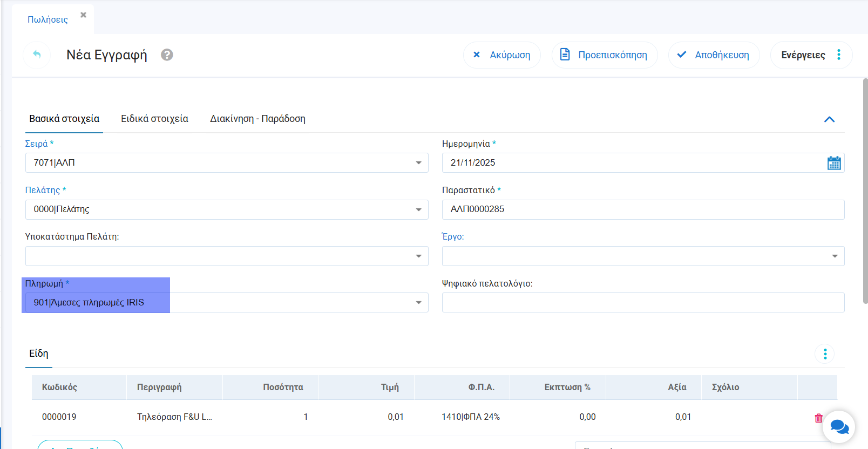Close the Πωλήσεις tab
Image resolution: width=868 pixels, height=449 pixels.
coord(83,15)
